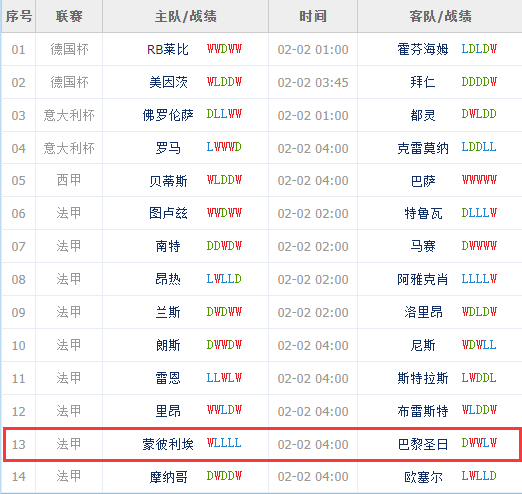Image resolution: width=522 pixels, height=494 pixels.
Task: Click 巴黎圣日 form record DWWLW
Action: click(479, 443)
